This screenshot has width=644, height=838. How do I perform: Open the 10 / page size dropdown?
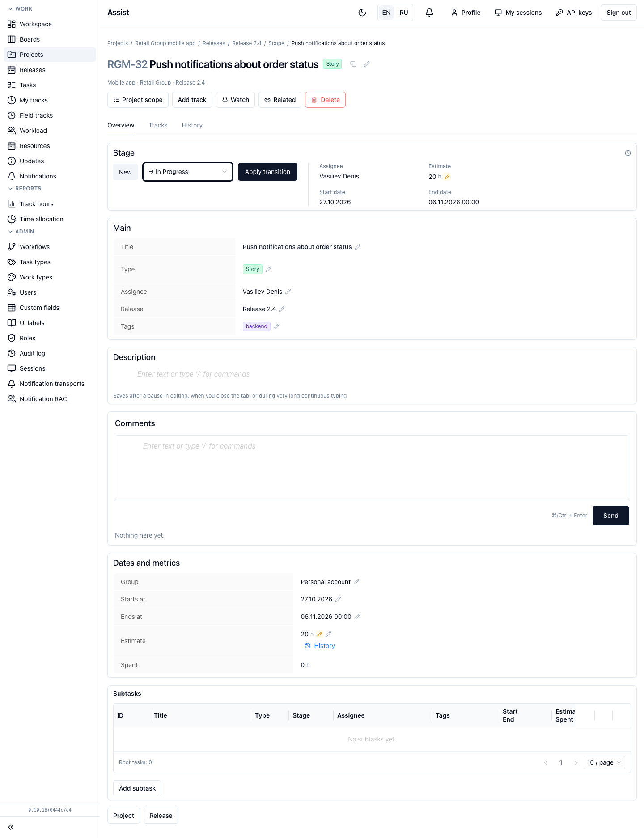(x=604, y=762)
